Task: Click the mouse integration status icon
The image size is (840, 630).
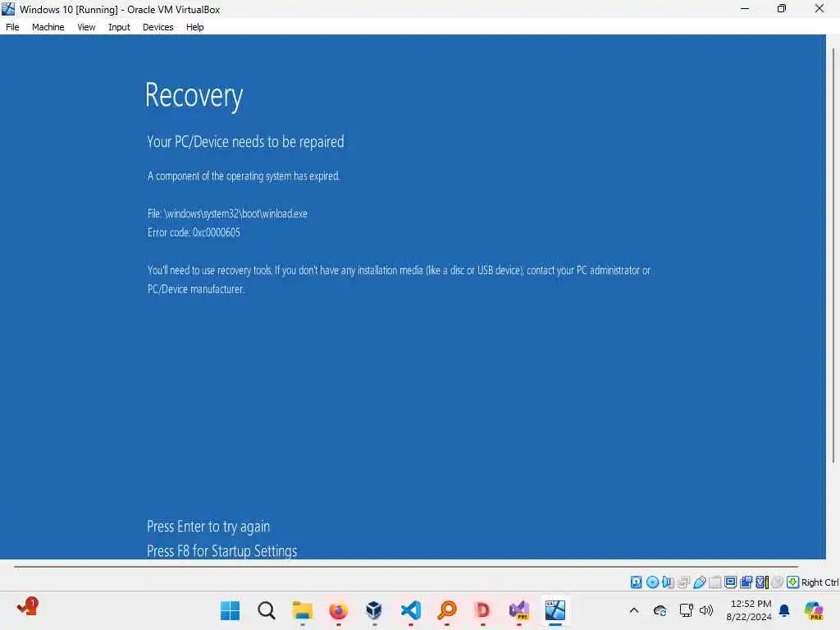Action: (778, 582)
